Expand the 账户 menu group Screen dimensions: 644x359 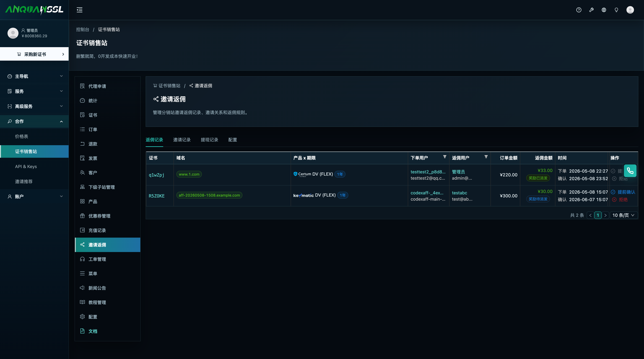(x=34, y=197)
